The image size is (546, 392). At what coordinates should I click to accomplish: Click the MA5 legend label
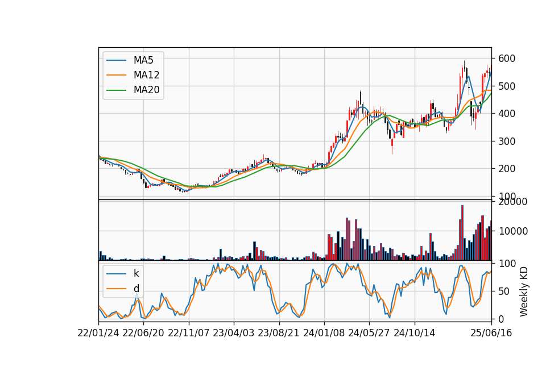[143, 60]
